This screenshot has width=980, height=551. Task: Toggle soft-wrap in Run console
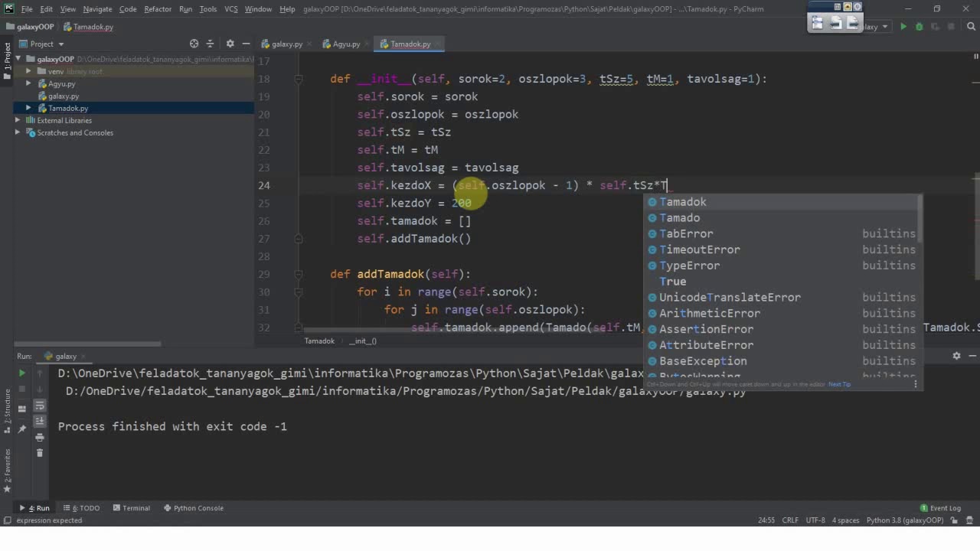pyautogui.click(x=40, y=406)
